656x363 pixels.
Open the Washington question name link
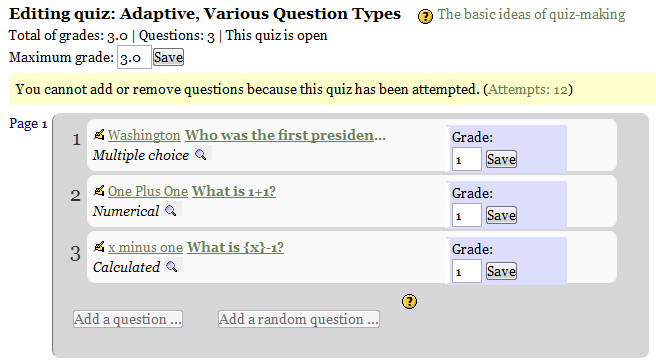144,135
